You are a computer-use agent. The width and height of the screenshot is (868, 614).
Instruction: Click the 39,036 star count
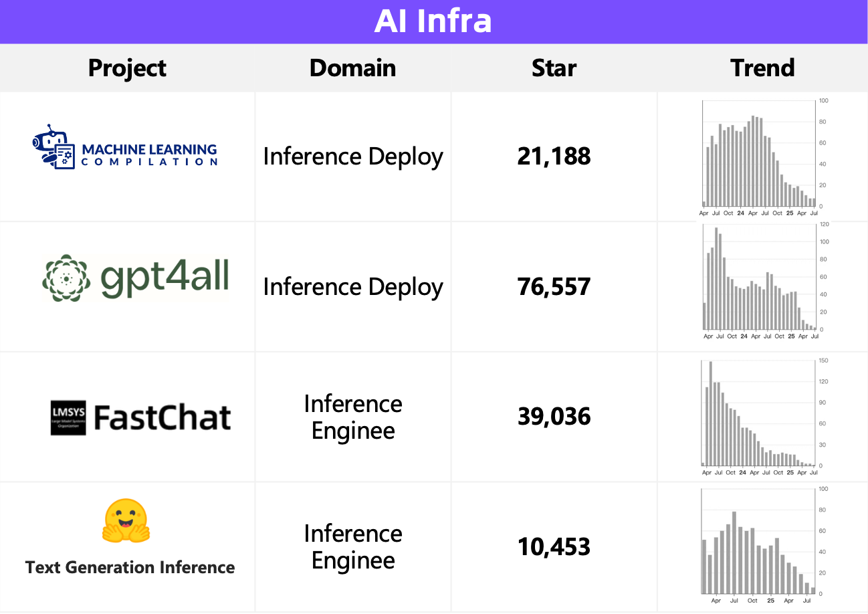pos(554,417)
